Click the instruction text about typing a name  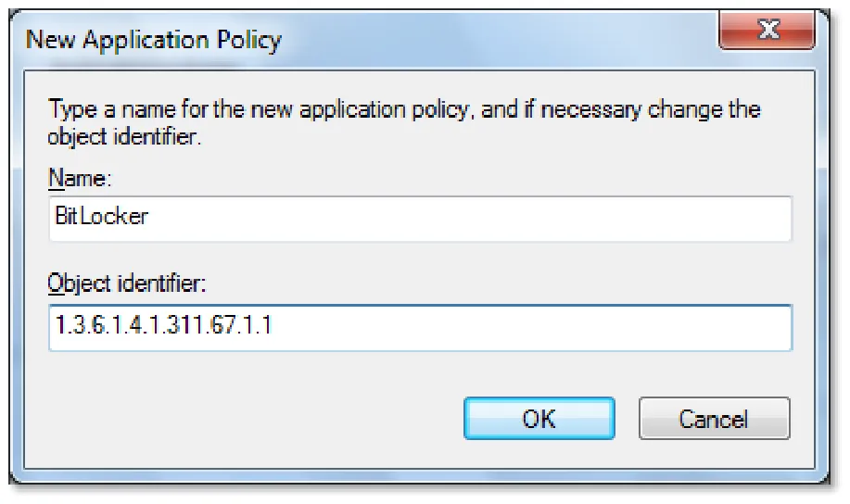pos(404,122)
